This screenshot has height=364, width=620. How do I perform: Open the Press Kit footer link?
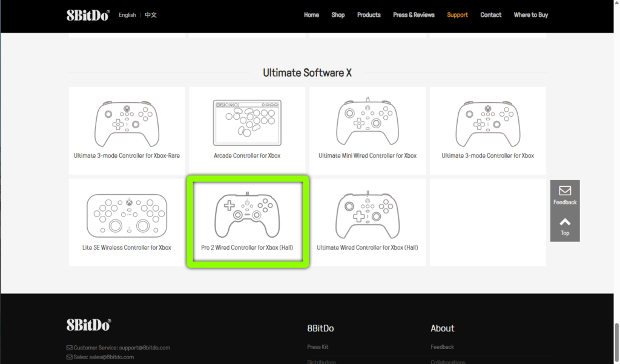pyautogui.click(x=317, y=347)
